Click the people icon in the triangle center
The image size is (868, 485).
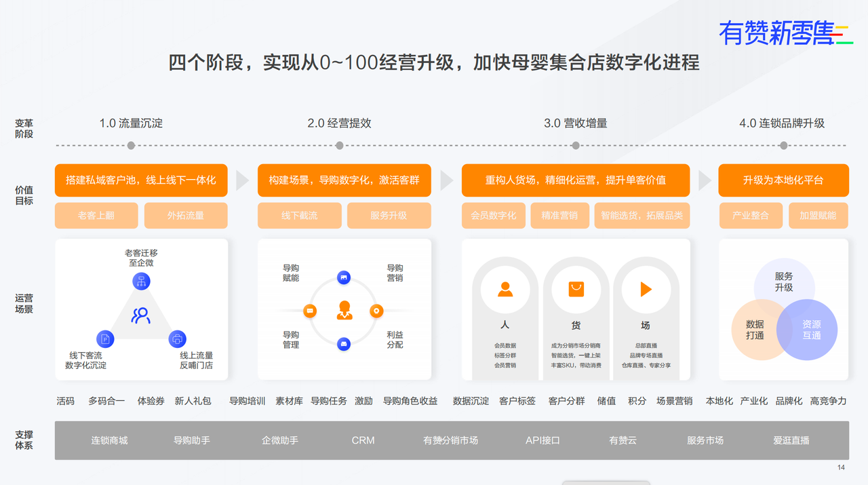(141, 315)
